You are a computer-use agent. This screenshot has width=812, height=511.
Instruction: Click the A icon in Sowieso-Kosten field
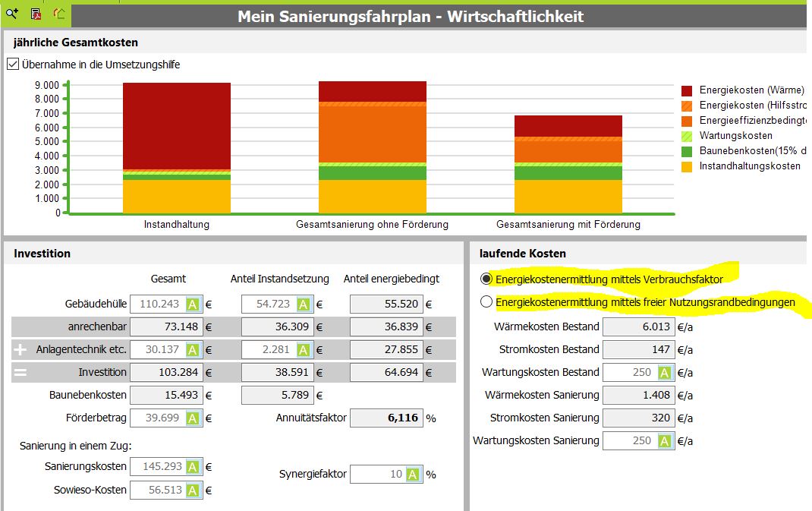point(193,490)
